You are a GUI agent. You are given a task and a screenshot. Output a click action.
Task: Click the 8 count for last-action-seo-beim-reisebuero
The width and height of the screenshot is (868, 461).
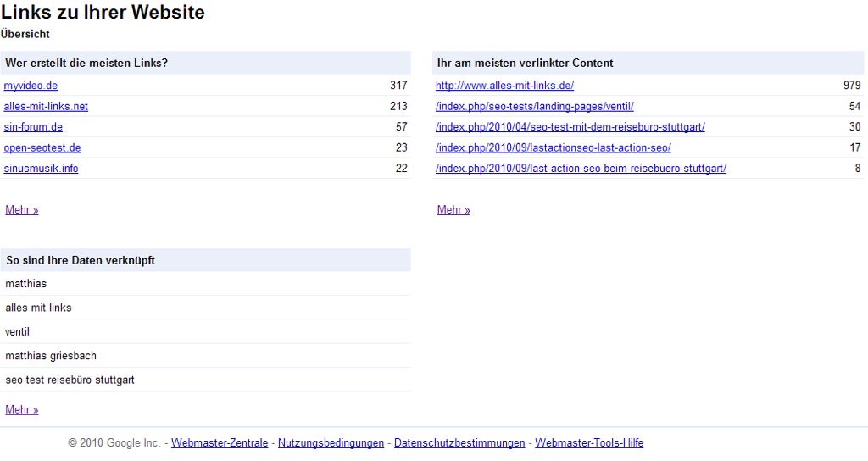[x=858, y=169]
